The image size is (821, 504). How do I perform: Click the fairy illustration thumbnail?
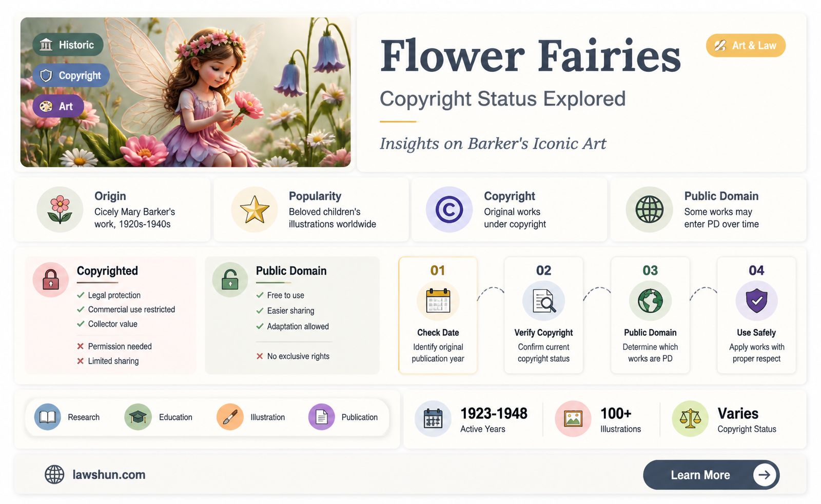click(185, 92)
